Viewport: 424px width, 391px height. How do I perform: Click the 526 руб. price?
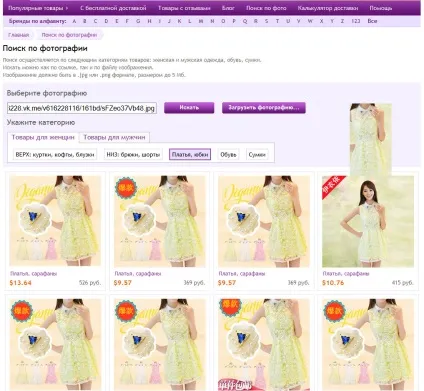[90, 283]
